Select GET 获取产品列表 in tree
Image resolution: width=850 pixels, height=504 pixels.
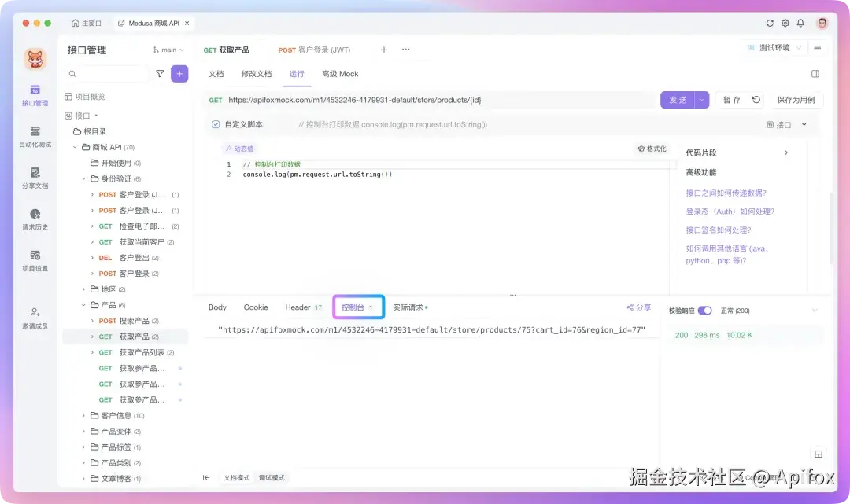126,352
